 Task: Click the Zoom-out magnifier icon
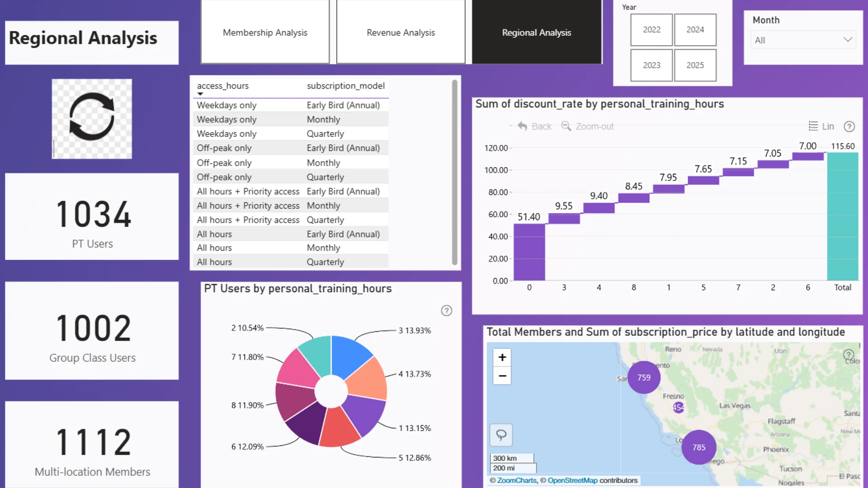566,126
